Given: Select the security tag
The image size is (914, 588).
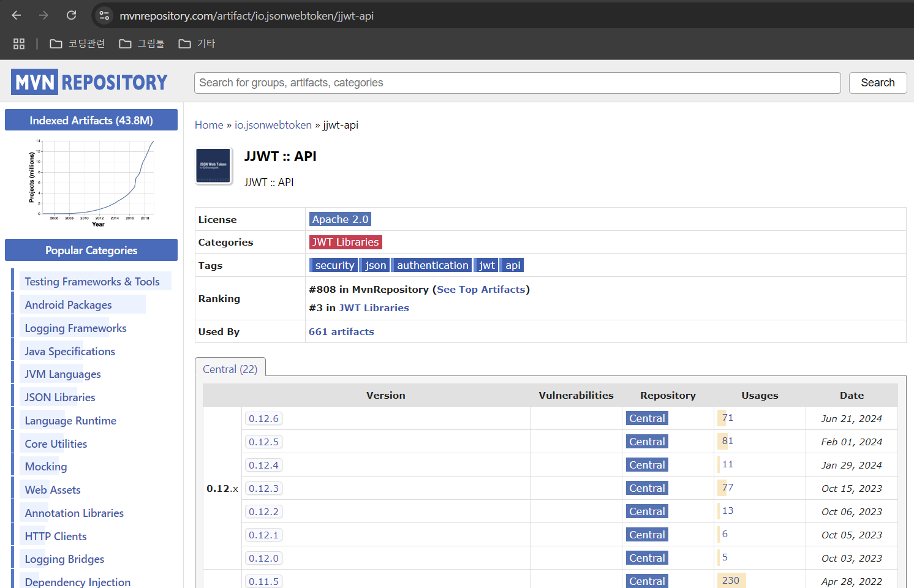Looking at the screenshot, I should coord(334,265).
